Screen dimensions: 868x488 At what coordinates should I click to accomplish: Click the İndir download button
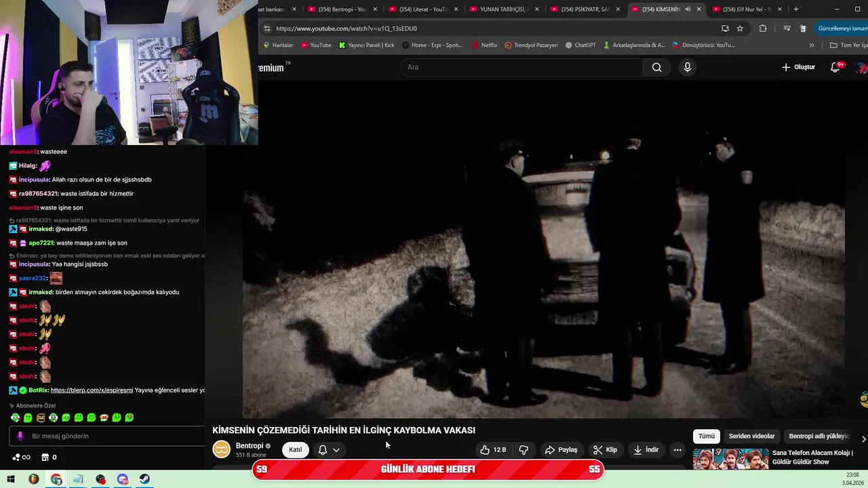[x=646, y=450]
